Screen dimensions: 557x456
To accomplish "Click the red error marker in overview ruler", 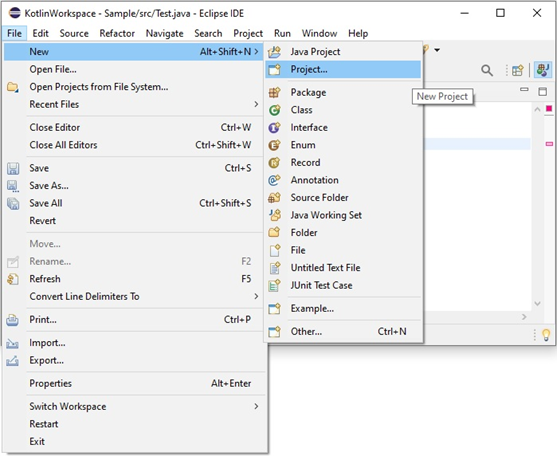I will tap(549, 108).
